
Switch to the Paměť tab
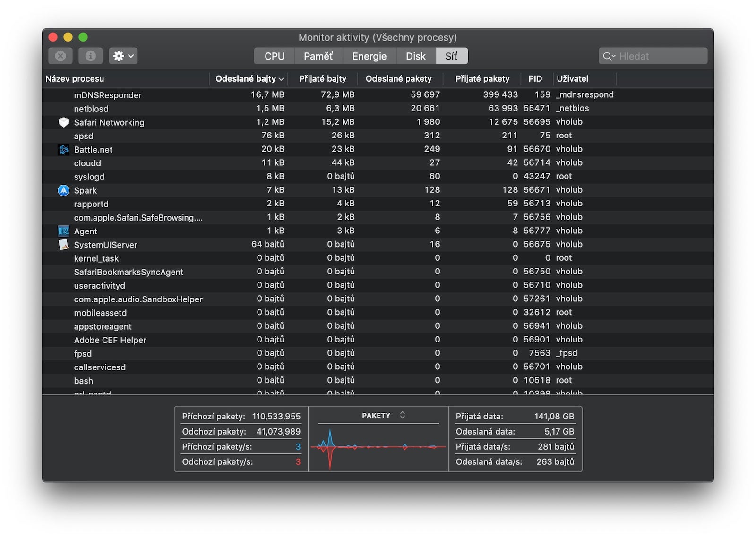(x=318, y=56)
